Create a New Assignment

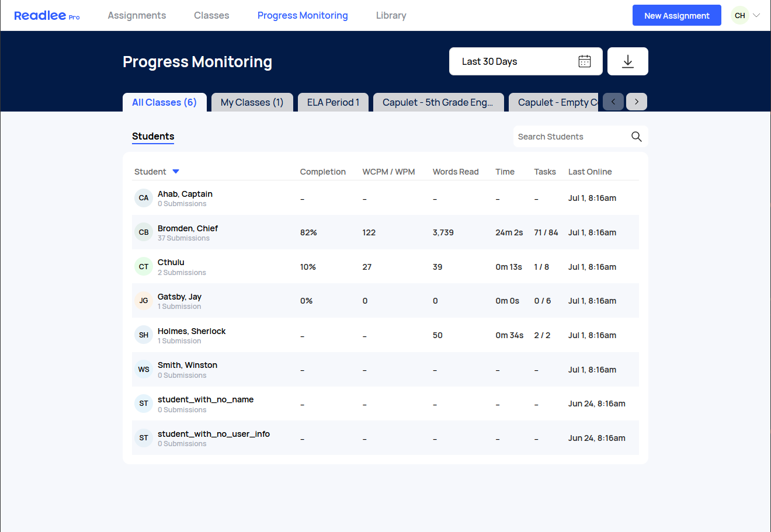click(676, 16)
